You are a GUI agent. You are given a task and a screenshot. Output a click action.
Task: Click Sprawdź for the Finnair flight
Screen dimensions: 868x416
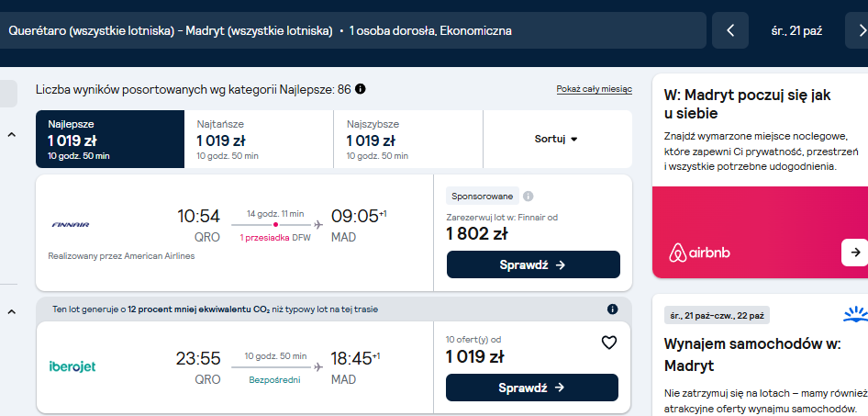click(x=533, y=264)
